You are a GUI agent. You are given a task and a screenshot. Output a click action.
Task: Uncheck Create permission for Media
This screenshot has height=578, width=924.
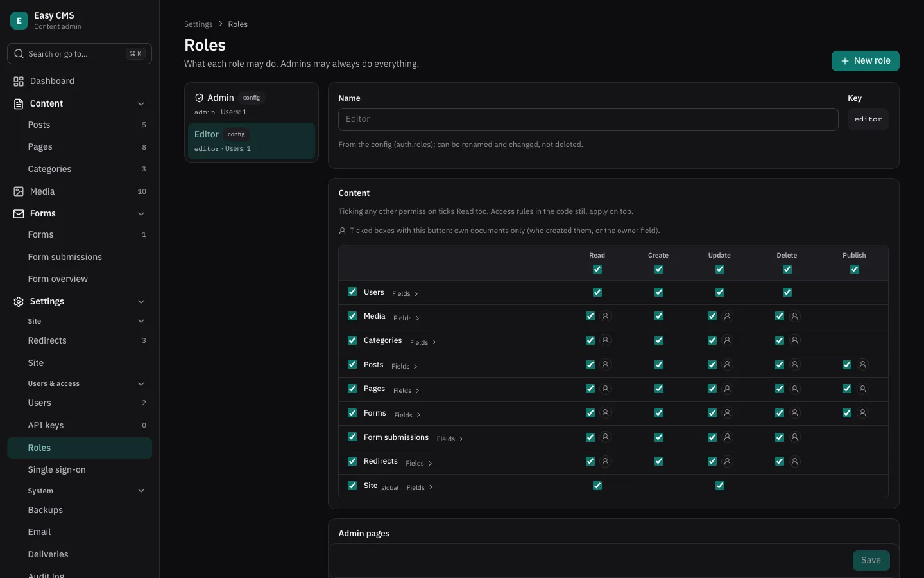(x=659, y=316)
